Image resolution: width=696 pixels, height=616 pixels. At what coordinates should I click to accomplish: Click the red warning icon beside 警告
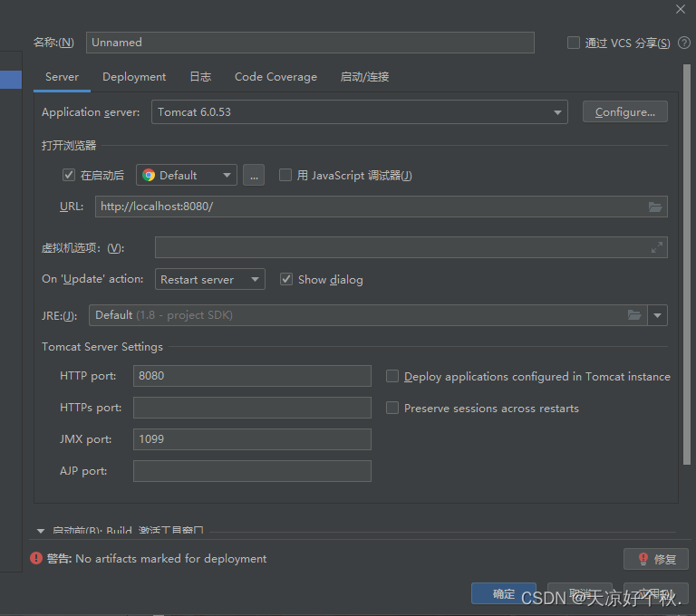point(36,558)
